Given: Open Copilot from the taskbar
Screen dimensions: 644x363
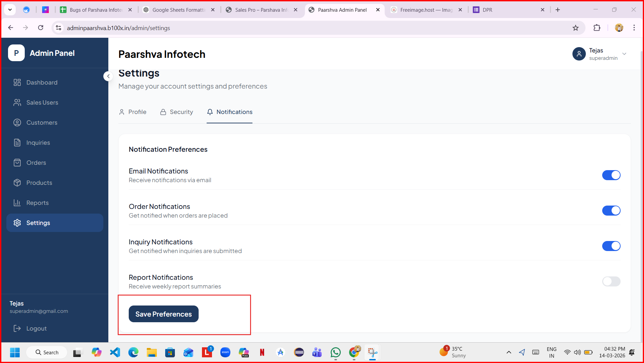Looking at the screenshot, I should point(97,352).
